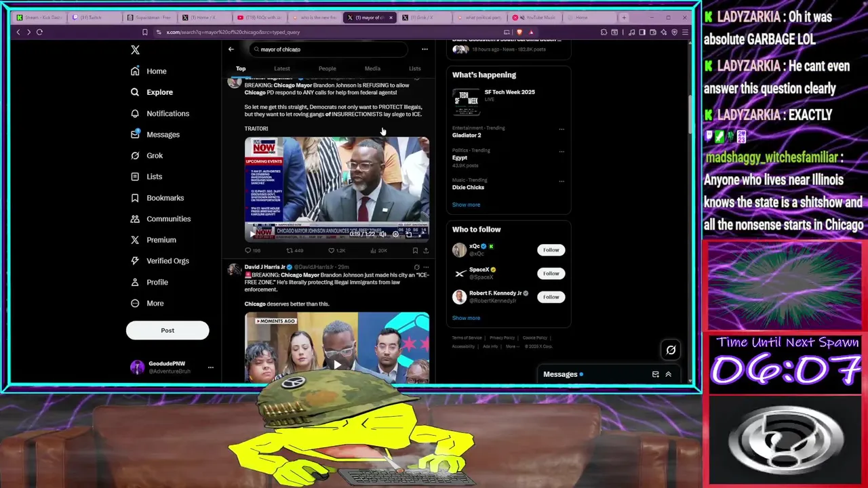This screenshot has height=488, width=868.
Task: Click the Communities sidebar icon
Action: pos(135,219)
